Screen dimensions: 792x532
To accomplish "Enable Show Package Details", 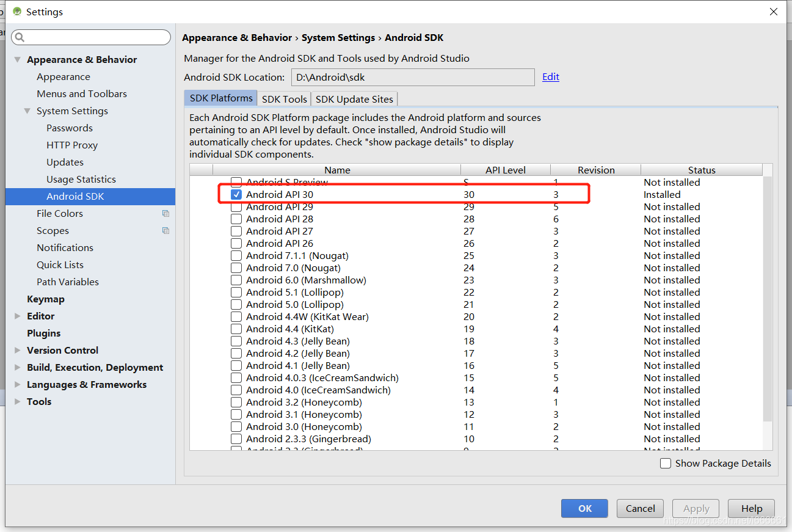I will tap(666, 463).
